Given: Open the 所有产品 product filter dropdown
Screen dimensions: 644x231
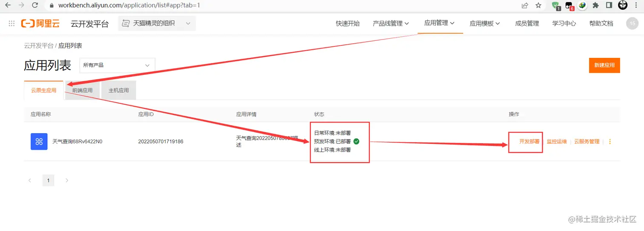Looking at the screenshot, I should point(118,65).
